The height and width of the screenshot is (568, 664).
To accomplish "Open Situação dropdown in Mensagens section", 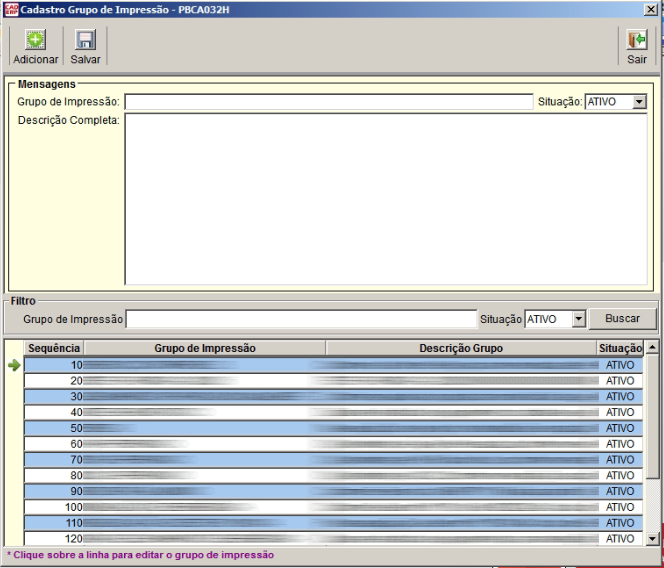I will [639, 102].
